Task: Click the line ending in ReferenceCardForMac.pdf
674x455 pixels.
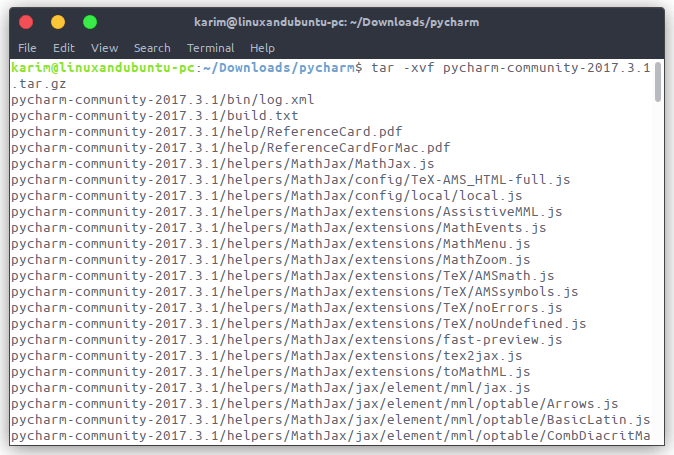Action: pyautogui.click(x=231, y=148)
